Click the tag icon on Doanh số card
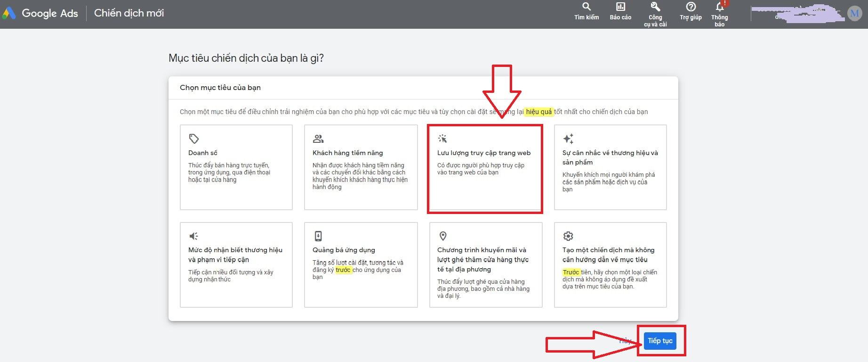Image resolution: width=868 pixels, height=362 pixels. (194, 139)
